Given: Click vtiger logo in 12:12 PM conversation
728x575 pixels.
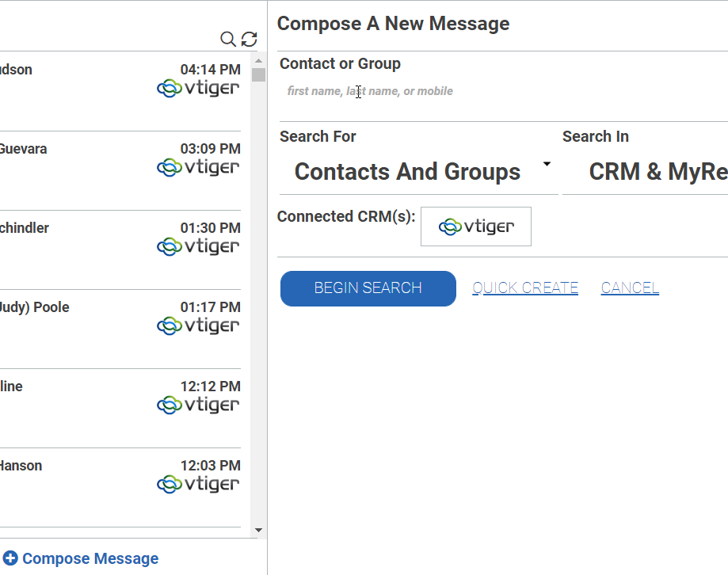Looking at the screenshot, I should [x=198, y=405].
